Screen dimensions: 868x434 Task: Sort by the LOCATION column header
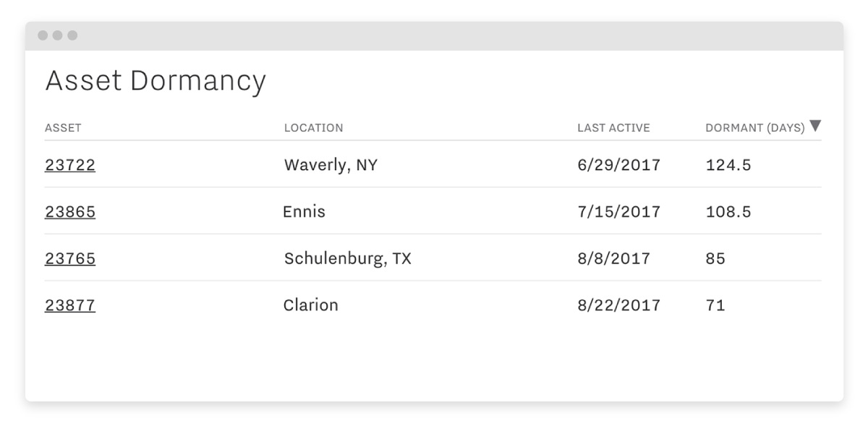tap(313, 128)
